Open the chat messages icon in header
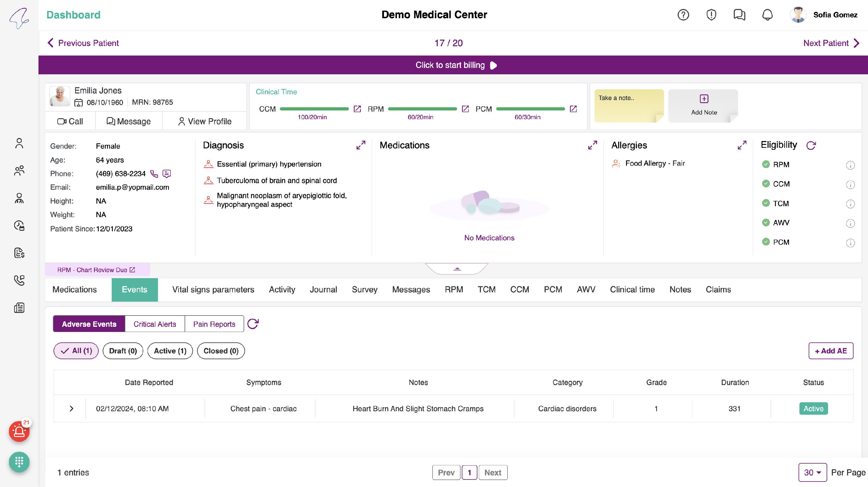Image resolution: width=868 pixels, height=487 pixels. click(x=739, y=15)
